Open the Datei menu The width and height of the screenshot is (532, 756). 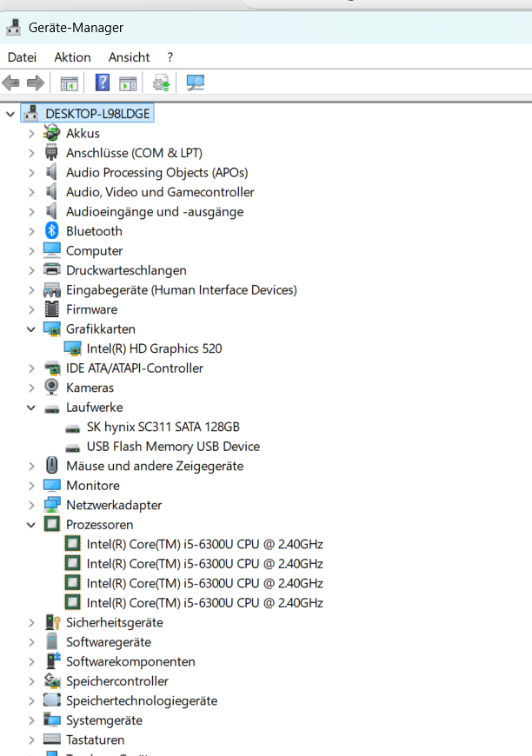[23, 56]
